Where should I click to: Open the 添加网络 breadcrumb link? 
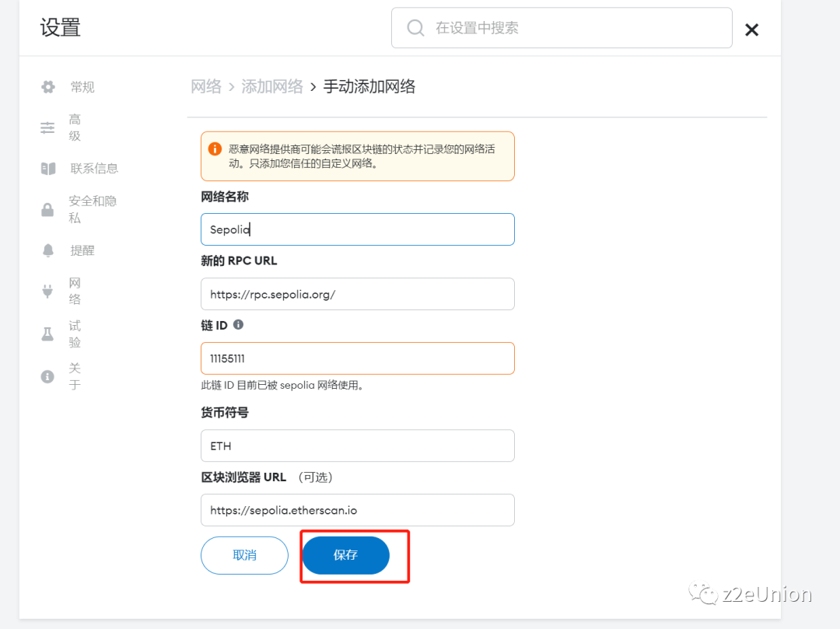pos(272,86)
